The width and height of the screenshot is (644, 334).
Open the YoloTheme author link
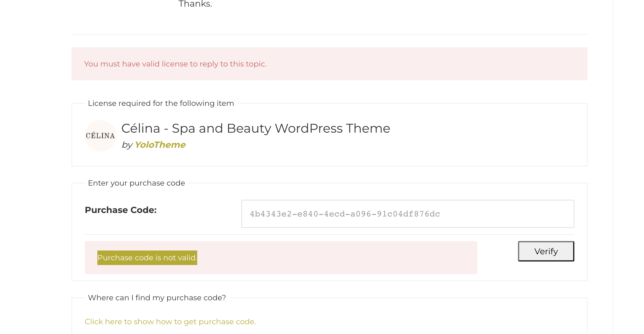pos(160,145)
